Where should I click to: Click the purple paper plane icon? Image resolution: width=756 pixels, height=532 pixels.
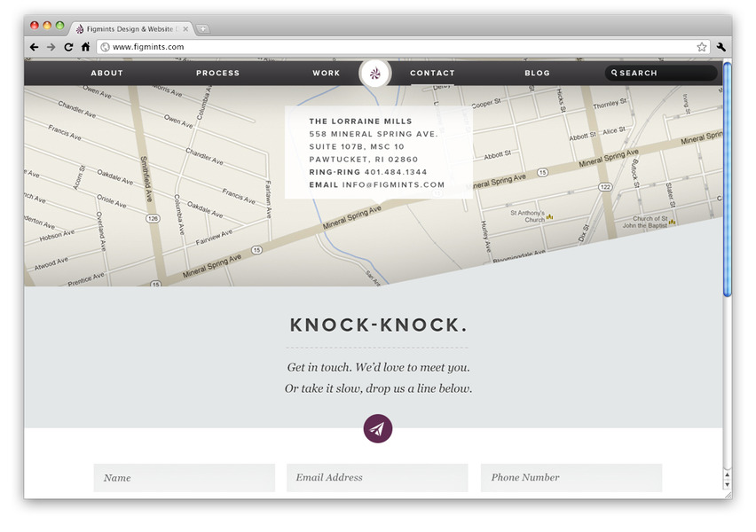pyautogui.click(x=377, y=428)
